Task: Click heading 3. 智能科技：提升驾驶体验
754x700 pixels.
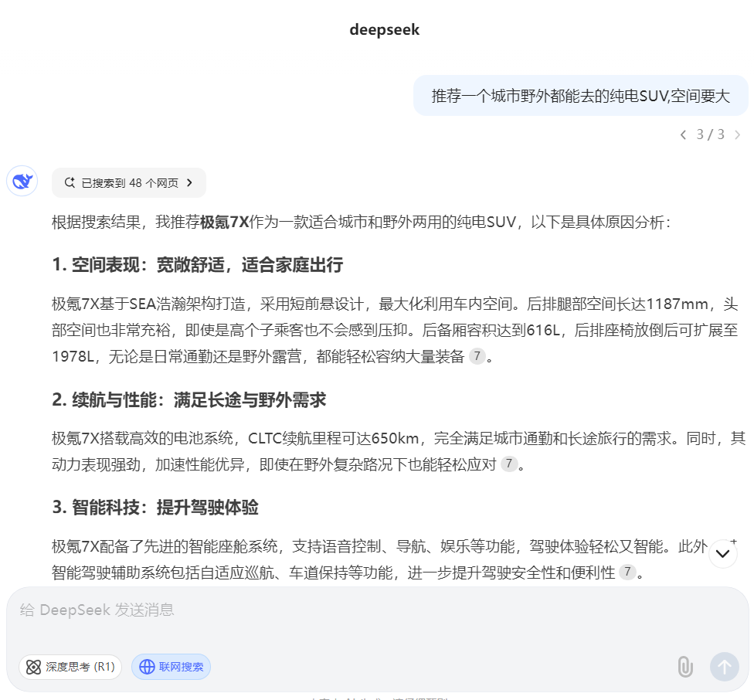Action: 155,508
